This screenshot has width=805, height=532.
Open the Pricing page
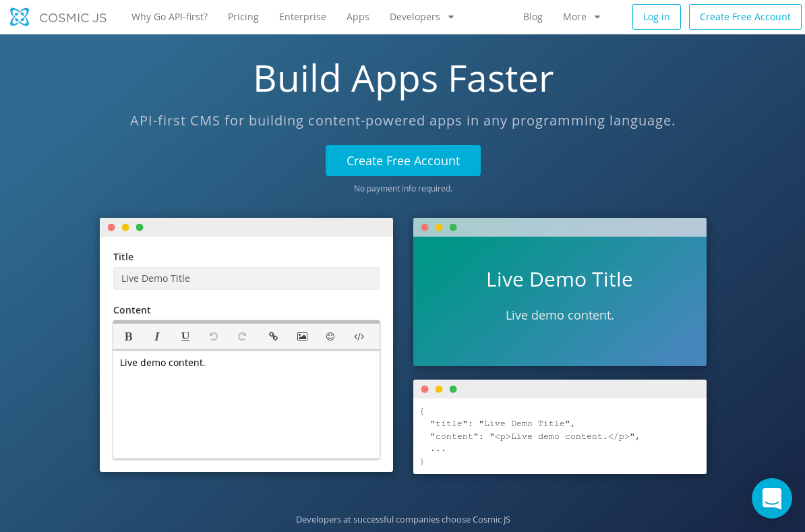pyautogui.click(x=243, y=17)
